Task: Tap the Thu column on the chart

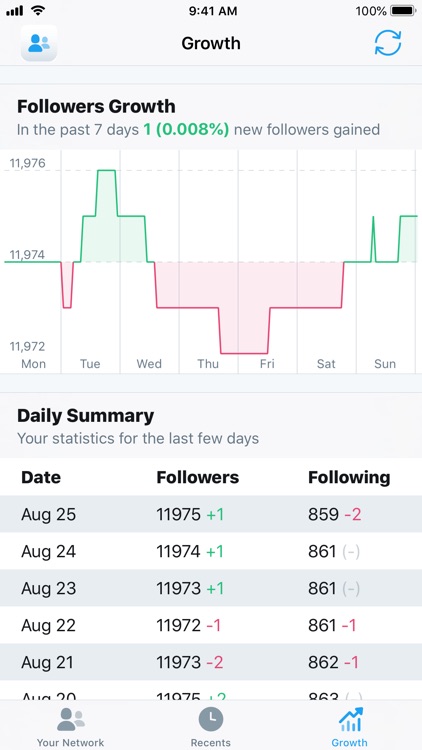Action: [208, 262]
